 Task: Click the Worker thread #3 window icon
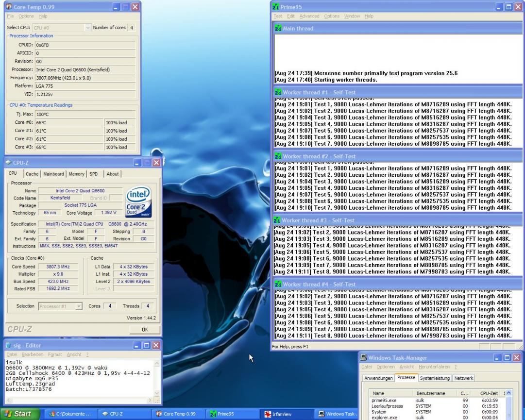coord(277,220)
